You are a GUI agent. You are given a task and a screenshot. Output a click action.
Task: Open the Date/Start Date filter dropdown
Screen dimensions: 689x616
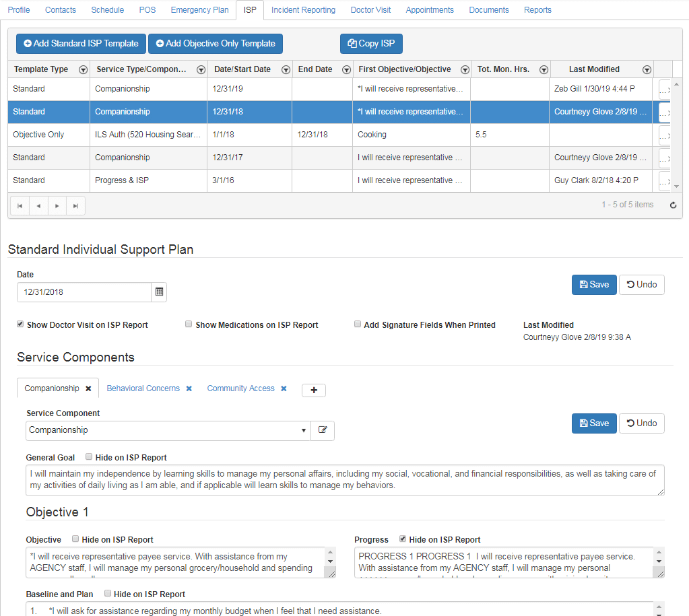(x=286, y=69)
